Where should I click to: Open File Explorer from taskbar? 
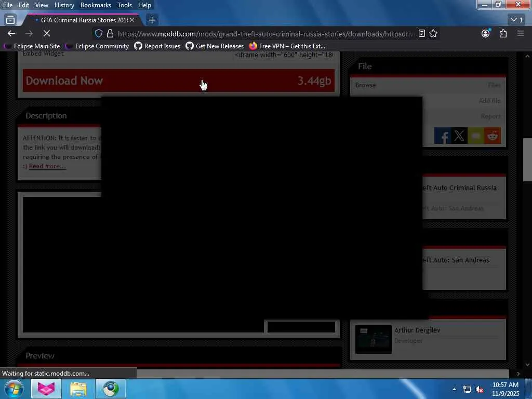[78, 389]
